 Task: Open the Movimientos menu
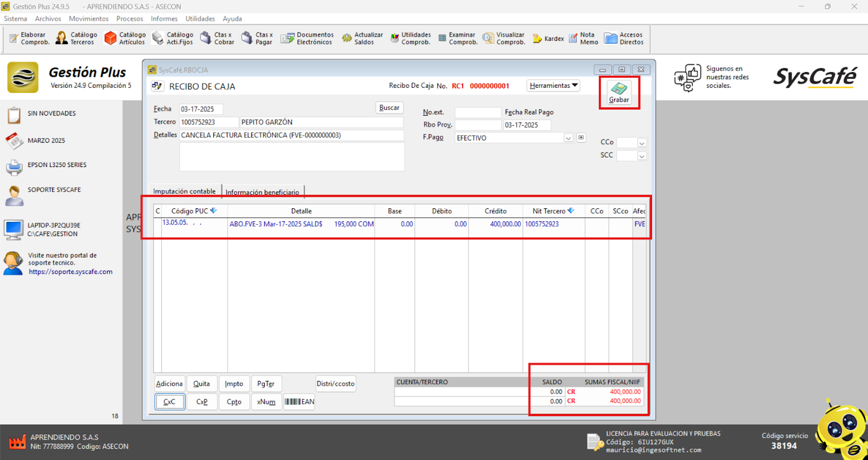click(x=88, y=18)
